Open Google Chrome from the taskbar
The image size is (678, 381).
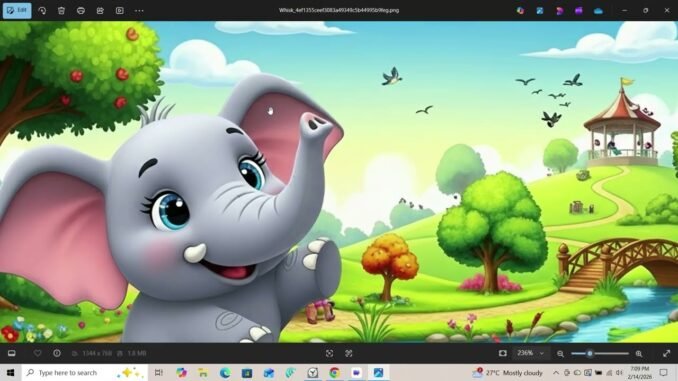334,372
